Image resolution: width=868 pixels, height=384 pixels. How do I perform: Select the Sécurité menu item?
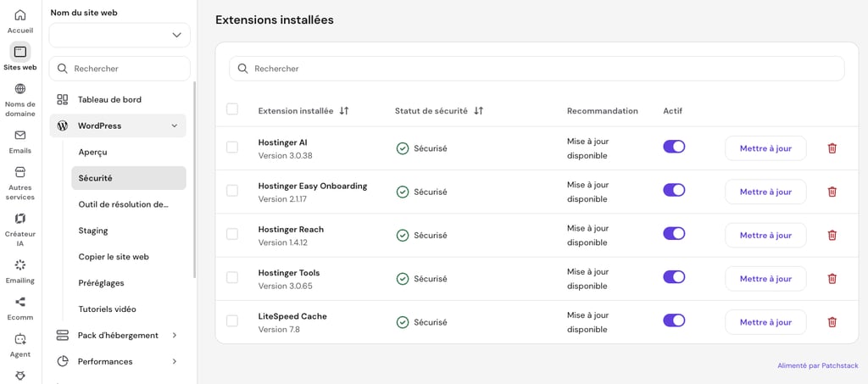129,178
